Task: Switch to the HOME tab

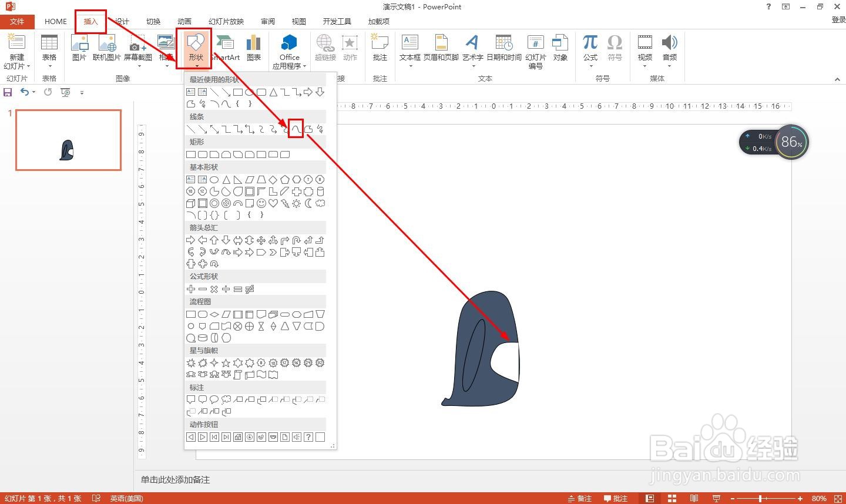Action: point(56,22)
